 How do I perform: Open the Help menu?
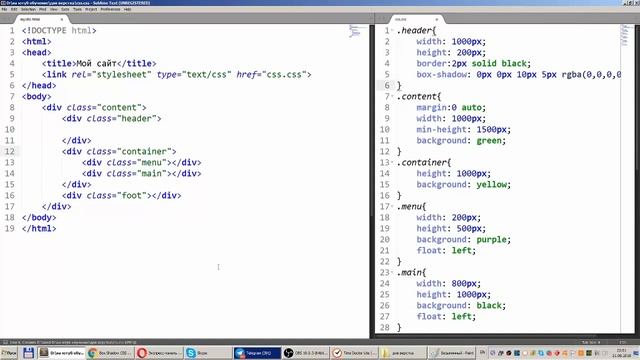[x=127, y=9]
